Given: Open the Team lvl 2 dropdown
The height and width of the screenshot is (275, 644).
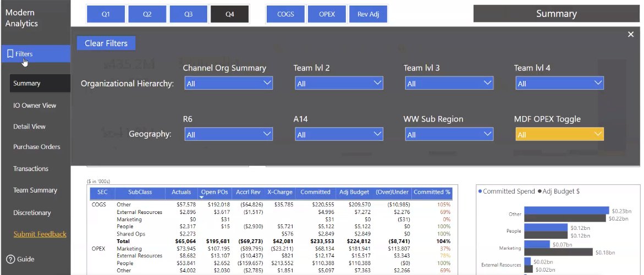Looking at the screenshot, I should (x=339, y=83).
